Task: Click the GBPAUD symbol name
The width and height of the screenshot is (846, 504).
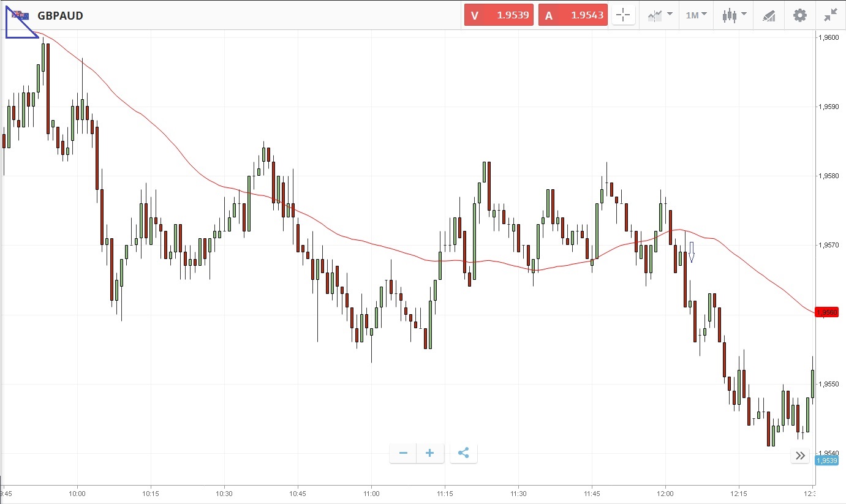Action: pos(60,15)
